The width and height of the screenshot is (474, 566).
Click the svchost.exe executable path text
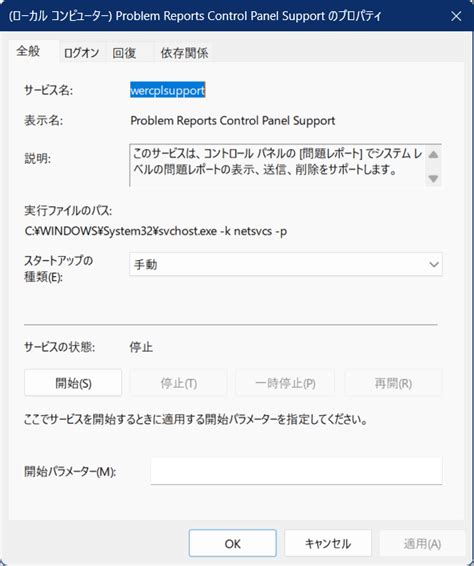[x=156, y=231]
